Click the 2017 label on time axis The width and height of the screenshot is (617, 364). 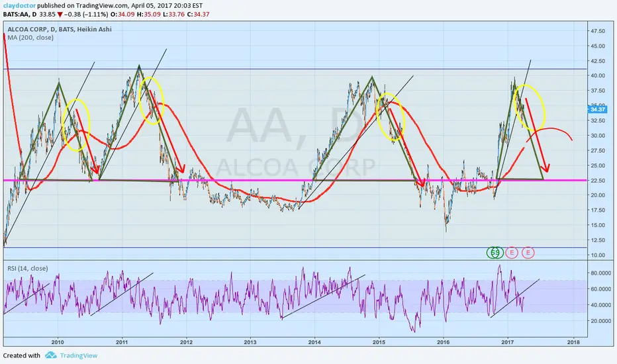pos(508,342)
